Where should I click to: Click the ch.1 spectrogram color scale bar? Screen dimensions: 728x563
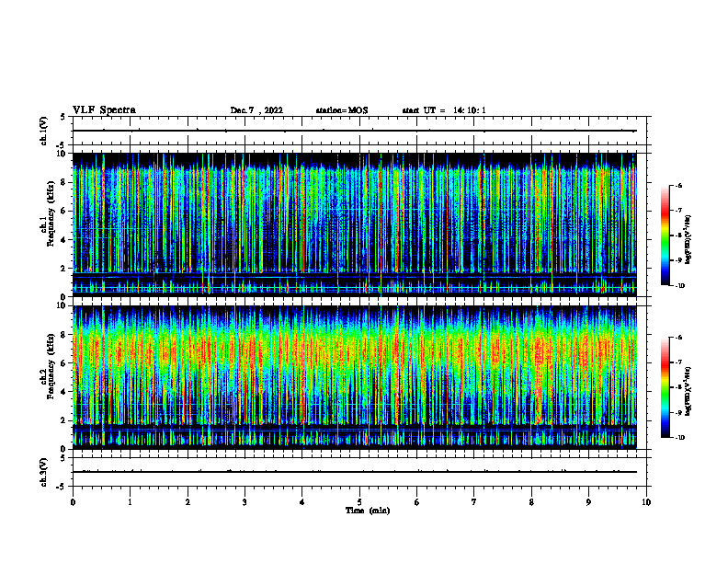pyautogui.click(x=665, y=236)
